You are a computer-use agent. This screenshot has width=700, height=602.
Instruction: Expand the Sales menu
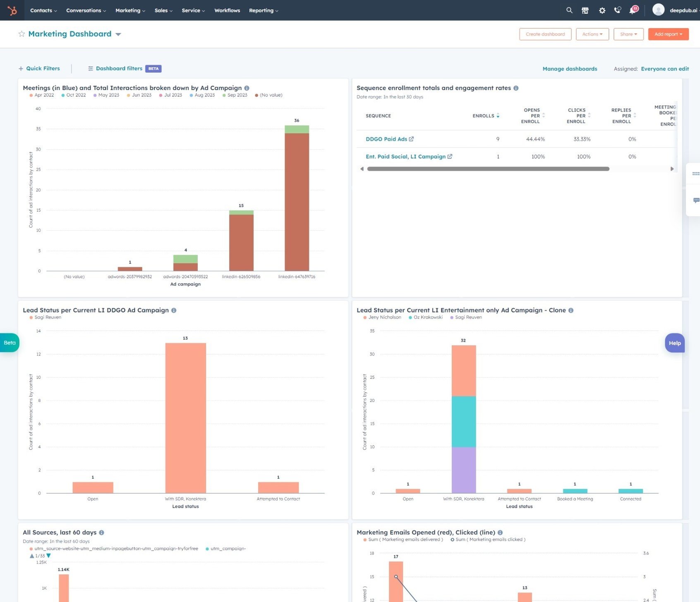[x=163, y=10]
